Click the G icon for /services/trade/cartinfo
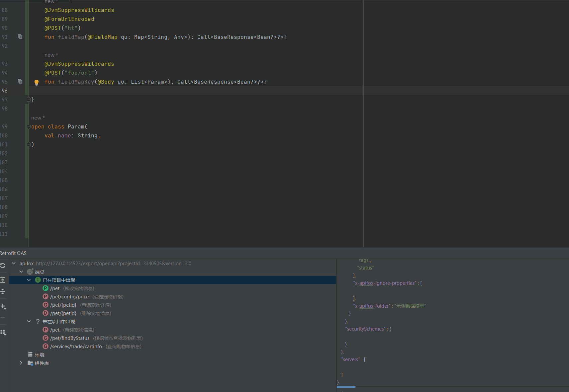 click(x=46, y=346)
